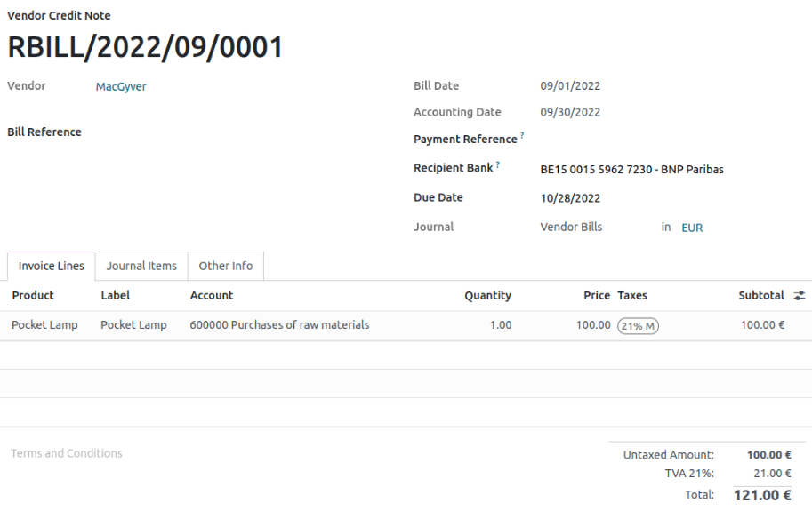Click the 21% M tax tag

tap(638, 325)
